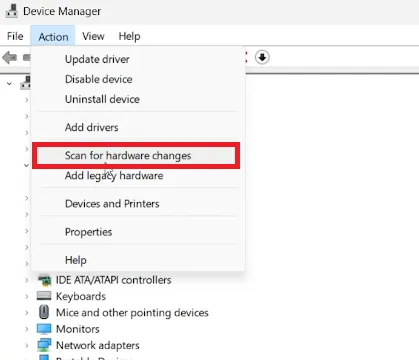Select Mice and other pointing devices
419x360 pixels.
coord(132,313)
